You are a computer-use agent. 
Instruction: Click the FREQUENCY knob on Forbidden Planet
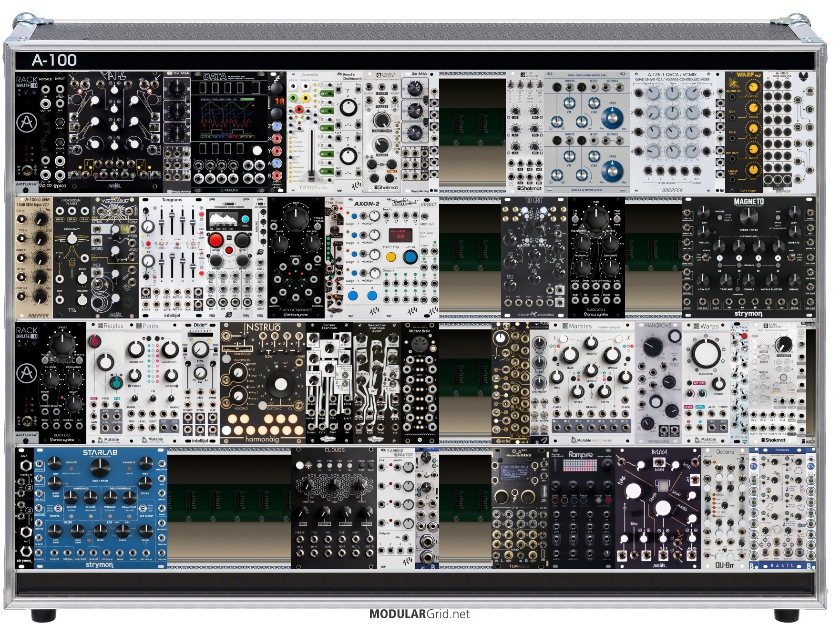[x=72, y=238]
